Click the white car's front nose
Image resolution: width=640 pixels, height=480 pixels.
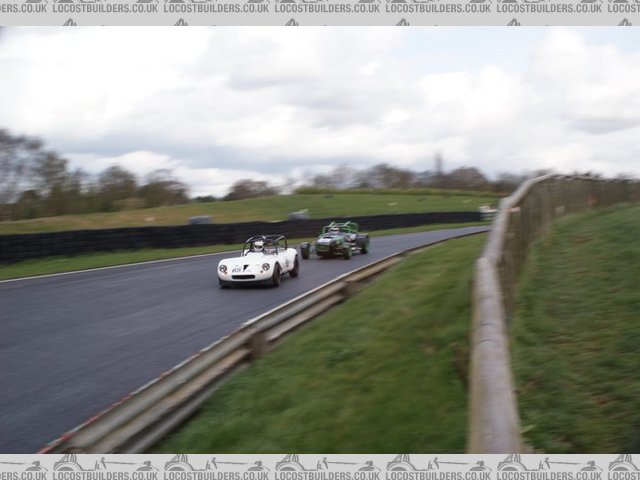point(242,271)
